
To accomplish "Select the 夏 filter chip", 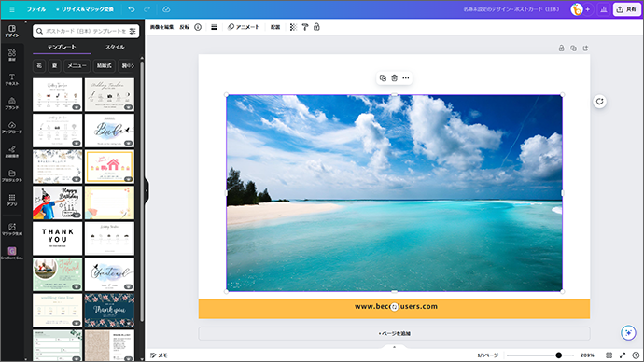I will (x=55, y=65).
